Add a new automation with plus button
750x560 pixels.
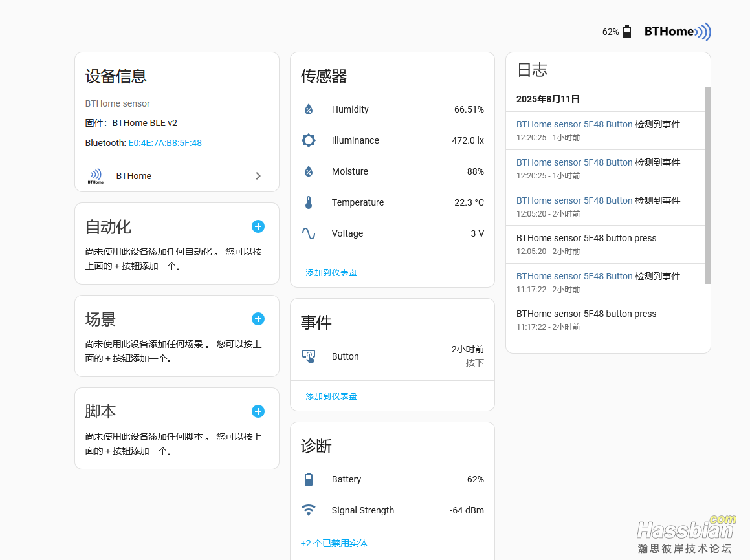pyautogui.click(x=258, y=226)
